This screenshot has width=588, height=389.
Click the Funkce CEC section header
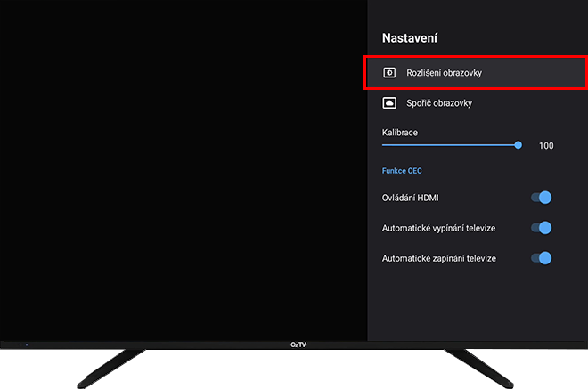pyautogui.click(x=402, y=171)
